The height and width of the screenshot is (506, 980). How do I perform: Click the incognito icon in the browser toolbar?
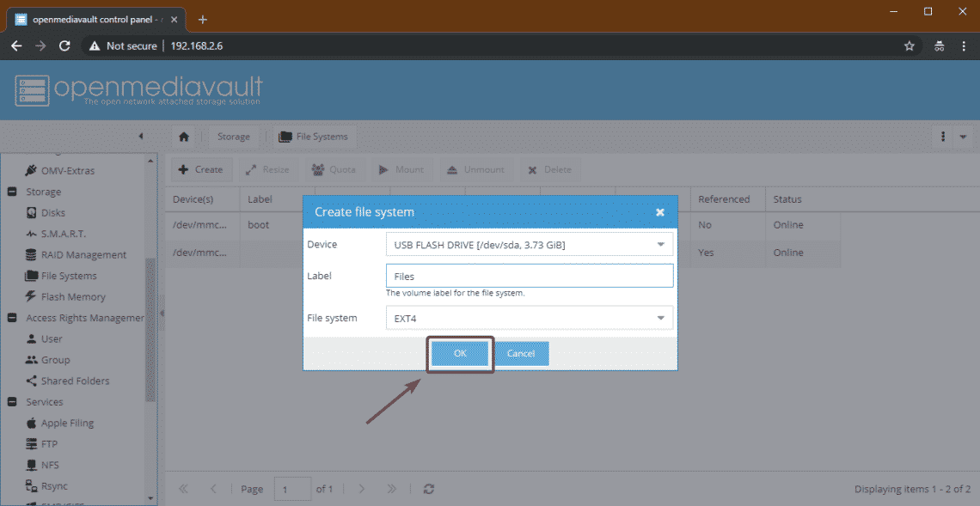(939, 46)
